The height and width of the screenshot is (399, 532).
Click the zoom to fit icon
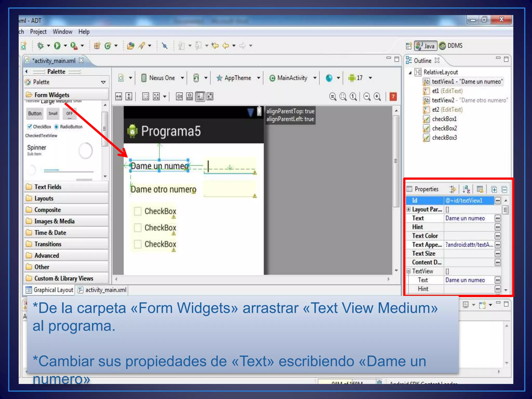coord(343,97)
